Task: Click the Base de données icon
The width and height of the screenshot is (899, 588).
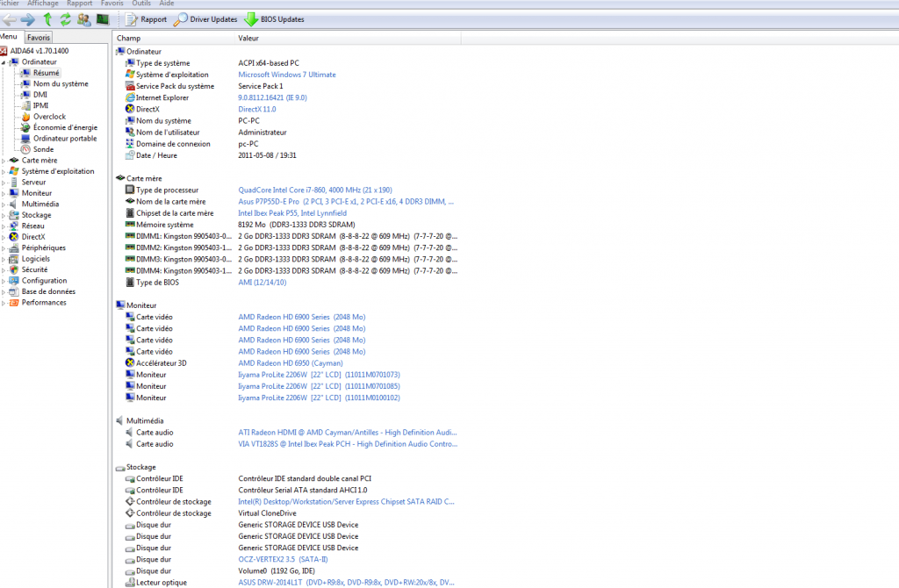Action: [14, 291]
